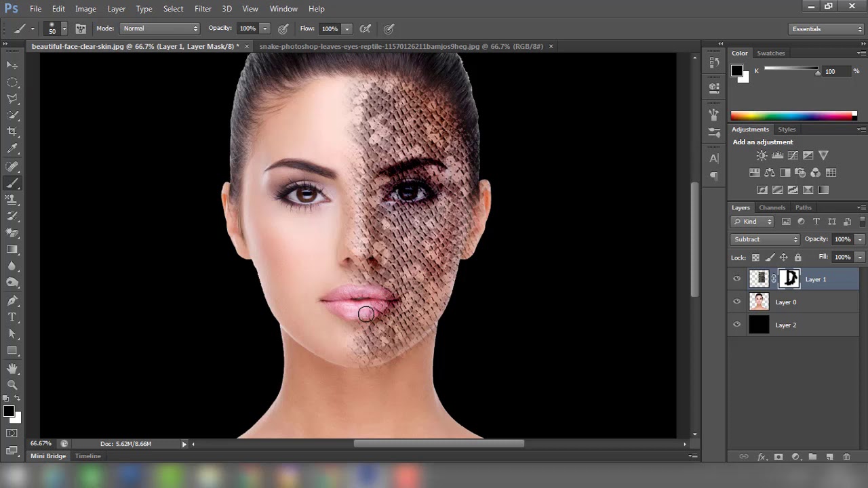Add a Curves adjustment layer
Viewport: 868px width, 488px height.
793,155
